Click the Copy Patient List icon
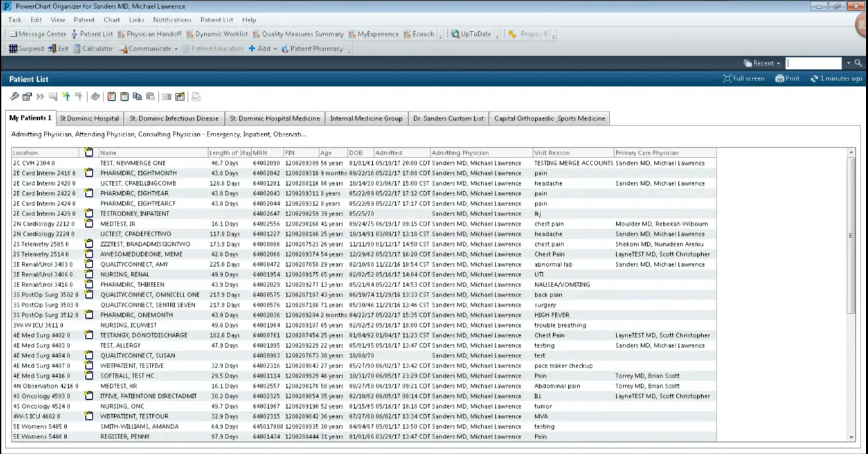868x454 pixels. click(x=137, y=96)
